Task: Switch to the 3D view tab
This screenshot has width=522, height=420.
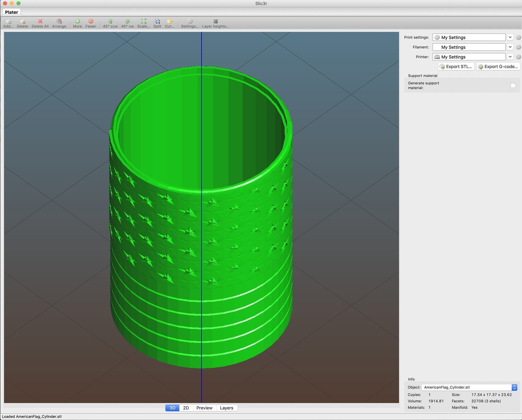Action: click(x=172, y=408)
